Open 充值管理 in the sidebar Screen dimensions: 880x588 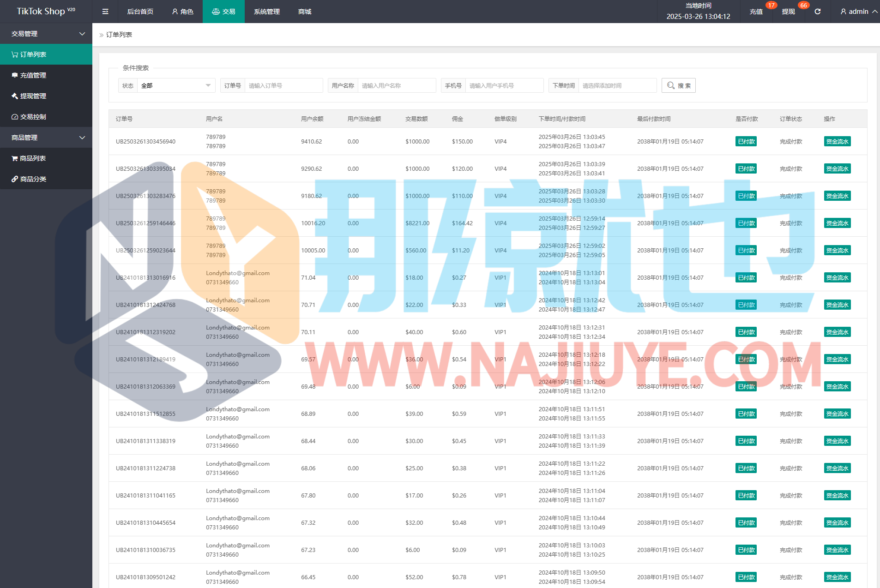[33, 75]
